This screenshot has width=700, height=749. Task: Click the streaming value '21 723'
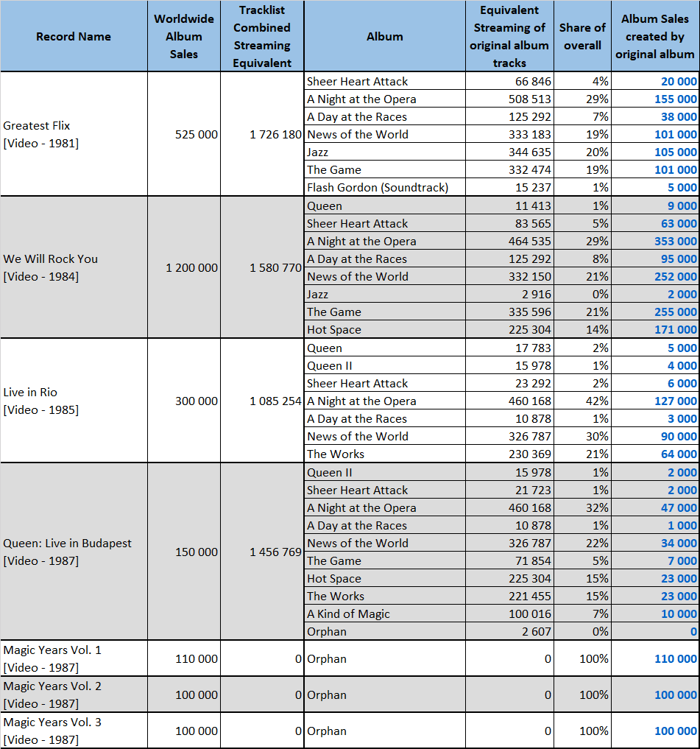(533, 490)
